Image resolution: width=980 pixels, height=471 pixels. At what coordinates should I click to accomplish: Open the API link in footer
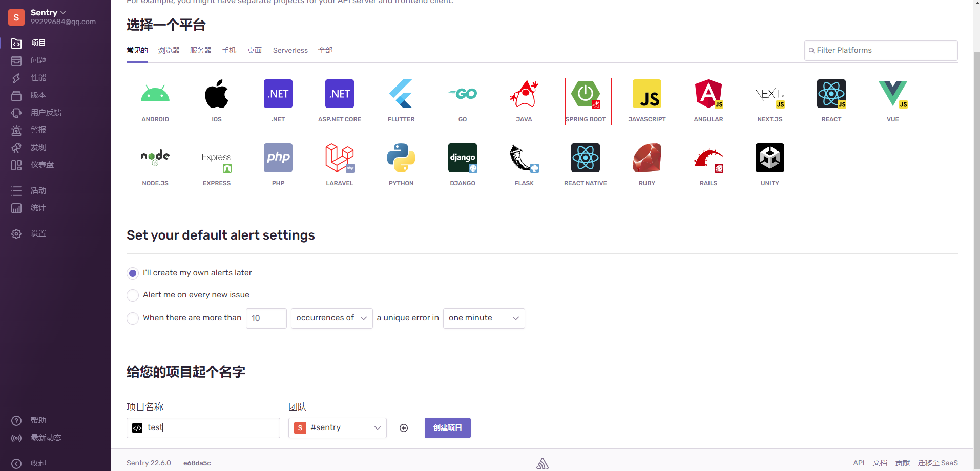(859, 463)
